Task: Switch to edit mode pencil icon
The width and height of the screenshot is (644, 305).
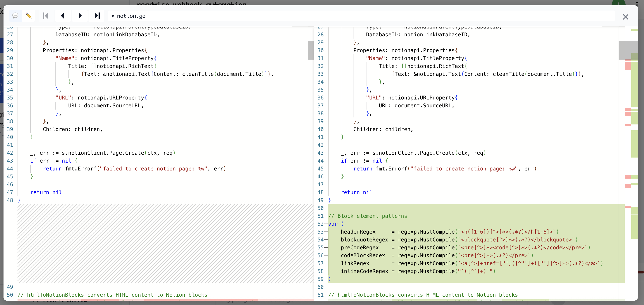Action: point(28,16)
